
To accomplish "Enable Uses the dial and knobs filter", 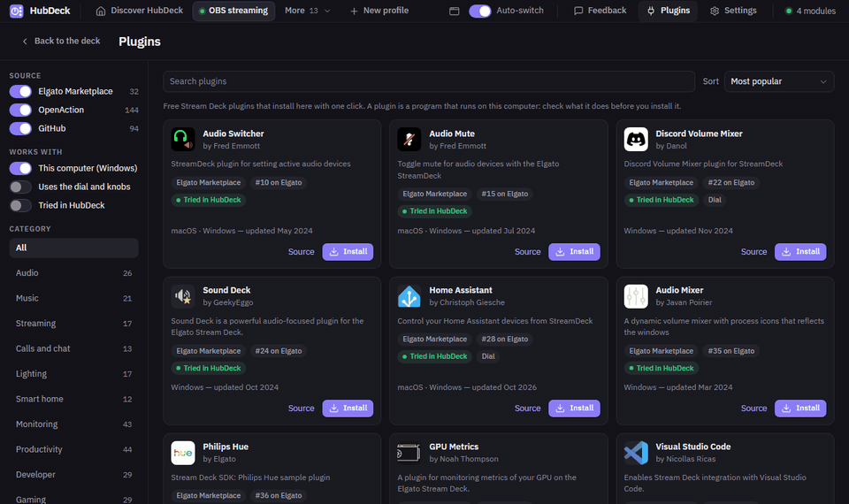I will pos(20,187).
